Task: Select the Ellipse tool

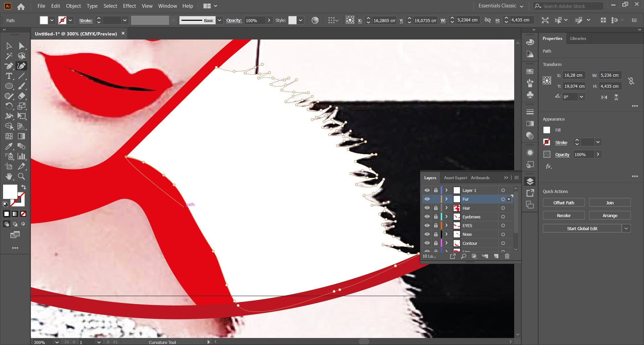Action: [x=9, y=86]
